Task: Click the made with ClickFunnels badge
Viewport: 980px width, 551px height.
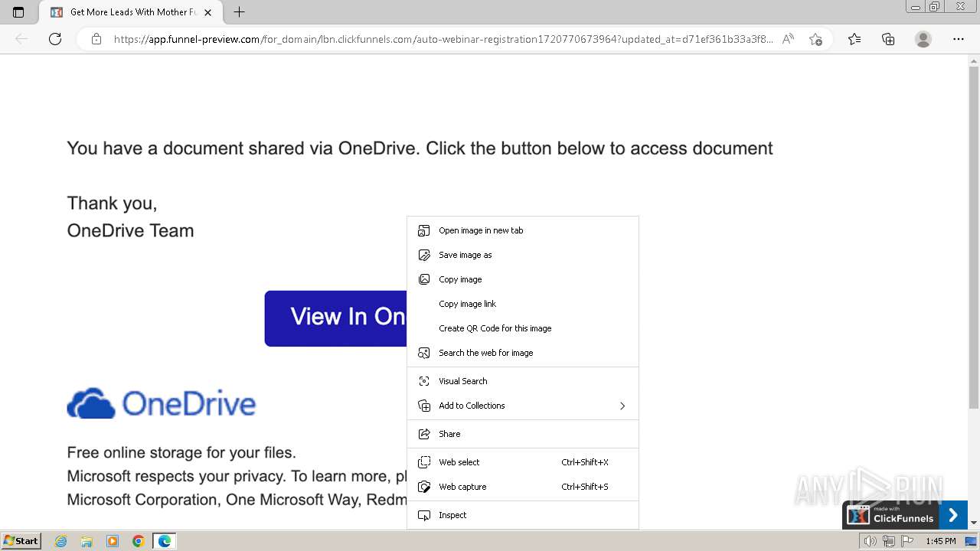Action: [x=891, y=515]
